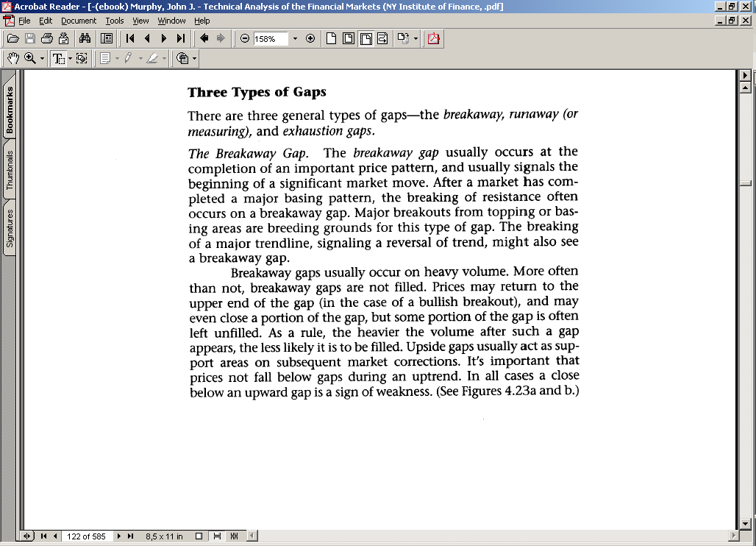Screen dimensions: 756x546
Task: Toggle navigation pane toolbar icon
Action: click(x=106, y=38)
